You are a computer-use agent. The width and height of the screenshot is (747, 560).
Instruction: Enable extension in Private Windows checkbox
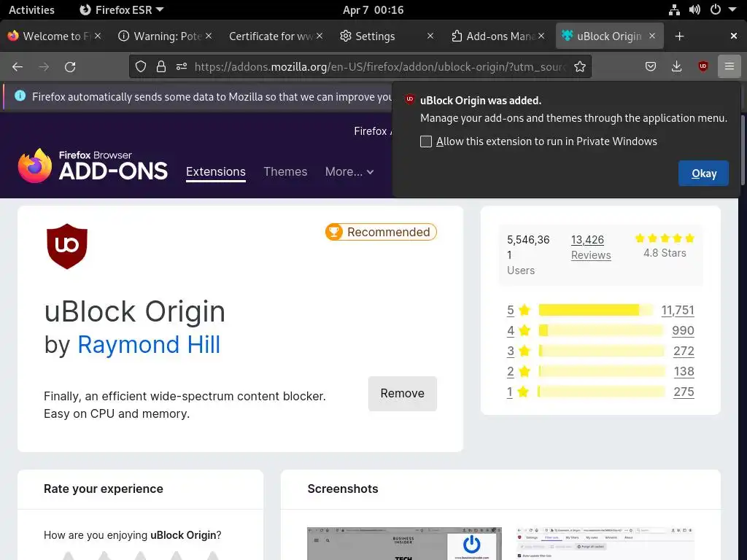pos(426,141)
